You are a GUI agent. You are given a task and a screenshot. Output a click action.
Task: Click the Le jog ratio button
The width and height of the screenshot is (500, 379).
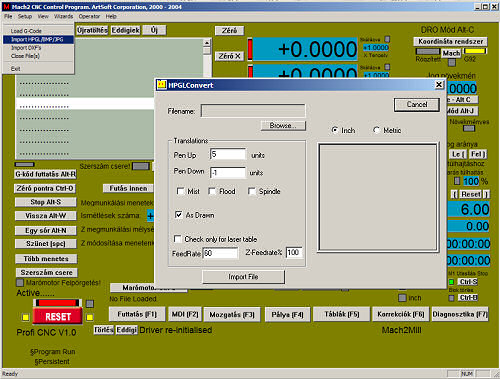458,154
